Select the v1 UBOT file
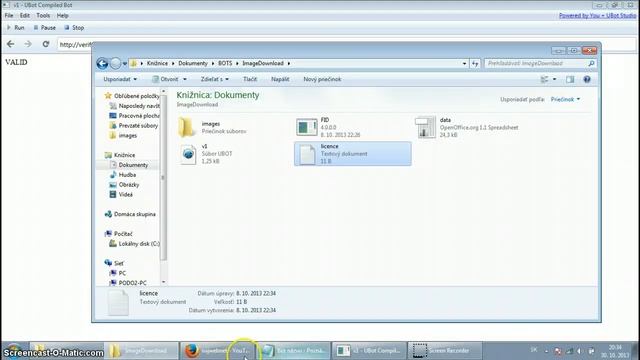This screenshot has height=360, width=640. 206,154
